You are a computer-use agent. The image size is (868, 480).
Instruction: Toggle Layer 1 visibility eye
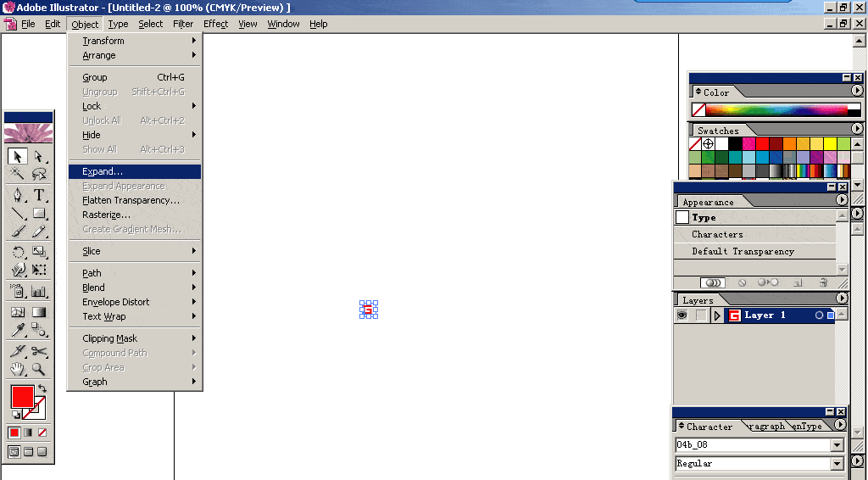tap(682, 315)
